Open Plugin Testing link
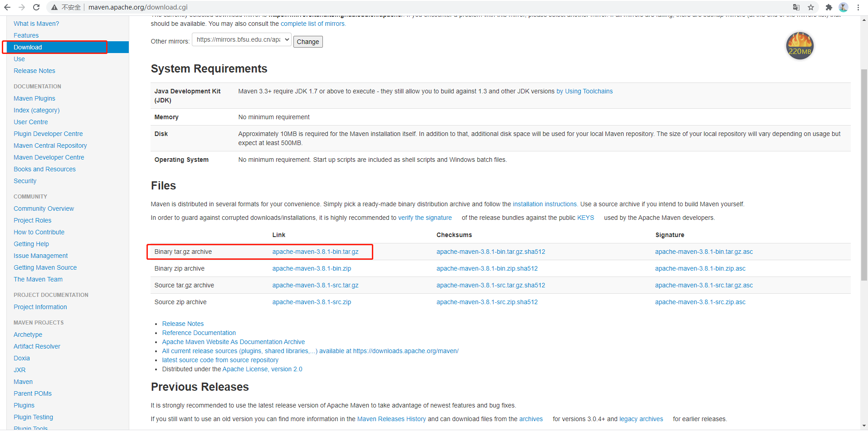Viewport: 868px width, 432px height. point(33,417)
